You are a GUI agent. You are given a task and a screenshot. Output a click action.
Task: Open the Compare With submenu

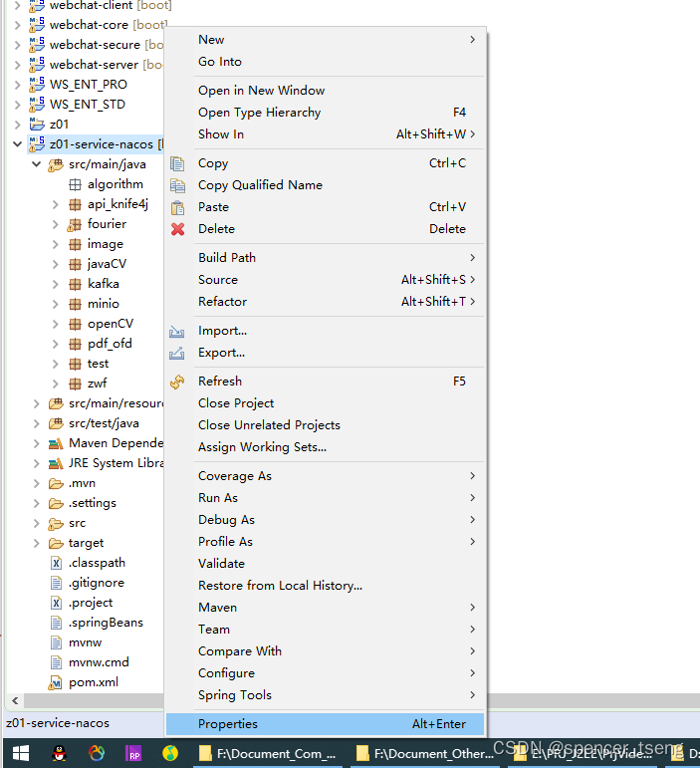click(325, 651)
